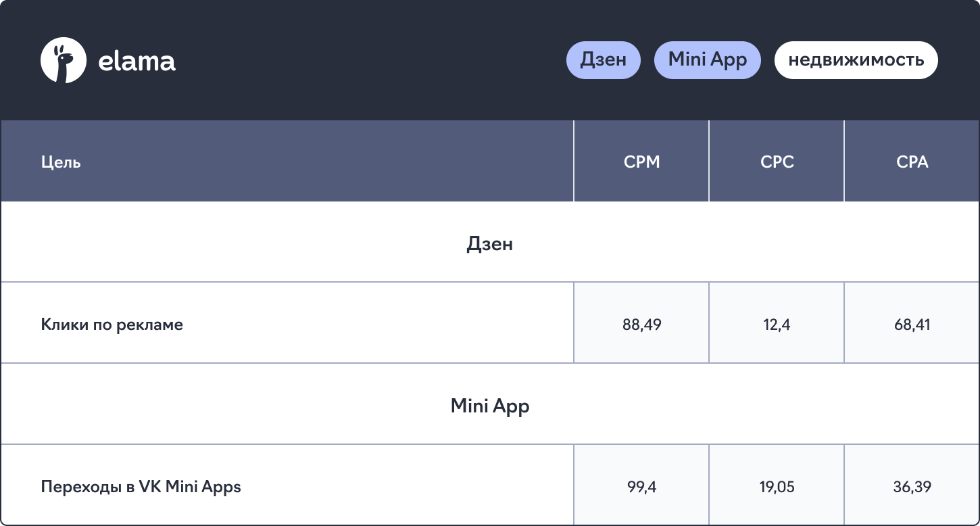Select the Mini App tag pill

(708, 60)
